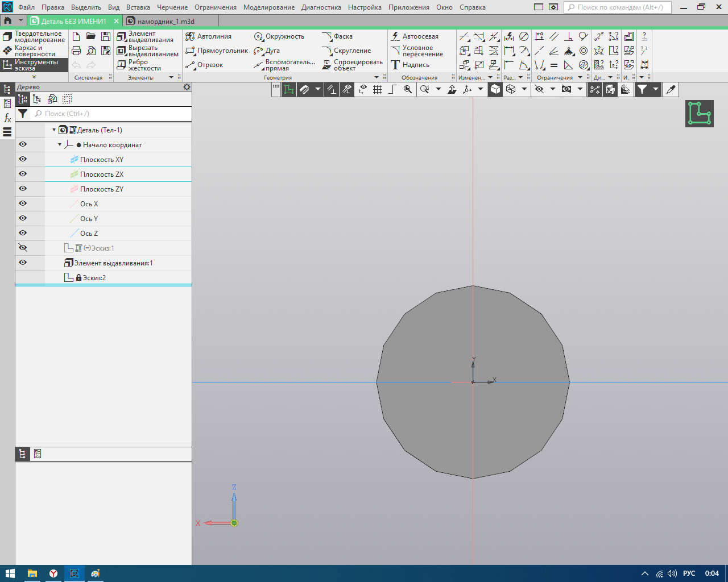Open the Файл menu
Image resolution: width=728 pixels, height=582 pixels.
tap(26, 7)
